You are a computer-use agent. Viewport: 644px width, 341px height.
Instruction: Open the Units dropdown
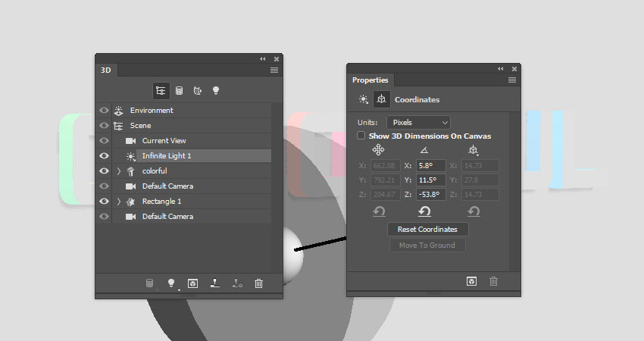pos(418,123)
